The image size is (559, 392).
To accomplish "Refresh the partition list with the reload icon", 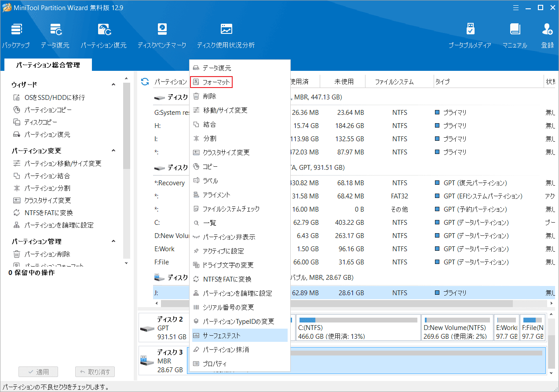I will [x=145, y=81].
